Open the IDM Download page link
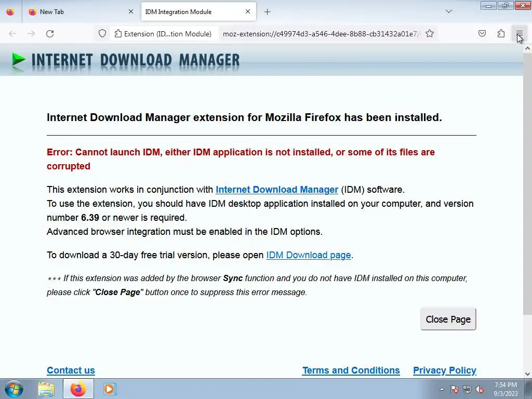532x399 pixels. tap(309, 255)
